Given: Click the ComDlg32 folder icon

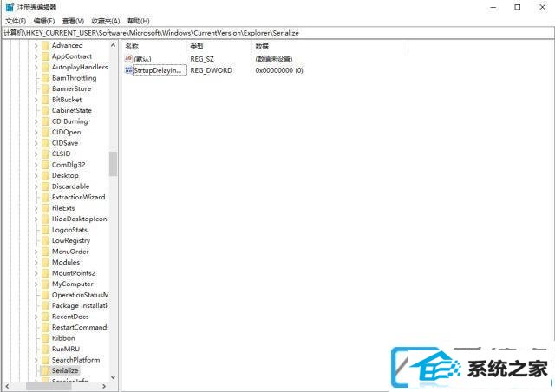Looking at the screenshot, I should (x=45, y=165).
